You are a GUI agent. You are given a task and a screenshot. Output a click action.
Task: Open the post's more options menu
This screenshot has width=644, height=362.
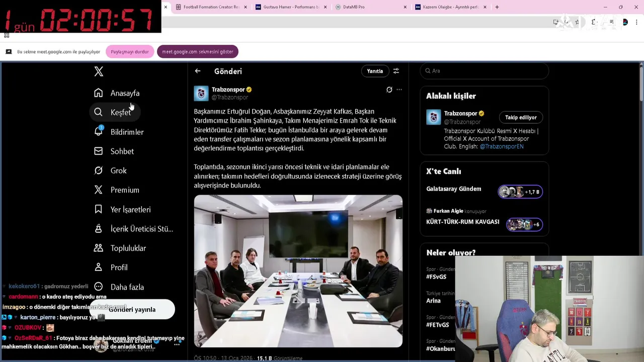click(399, 89)
